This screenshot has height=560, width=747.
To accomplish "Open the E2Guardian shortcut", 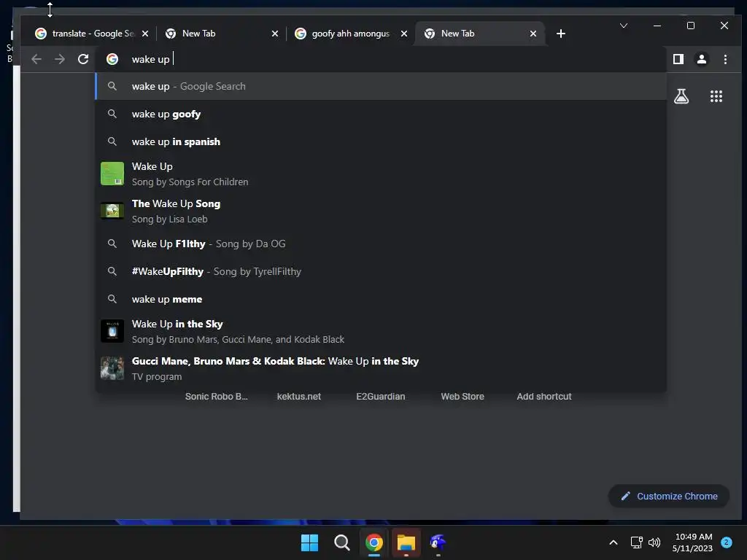I will tap(381, 396).
